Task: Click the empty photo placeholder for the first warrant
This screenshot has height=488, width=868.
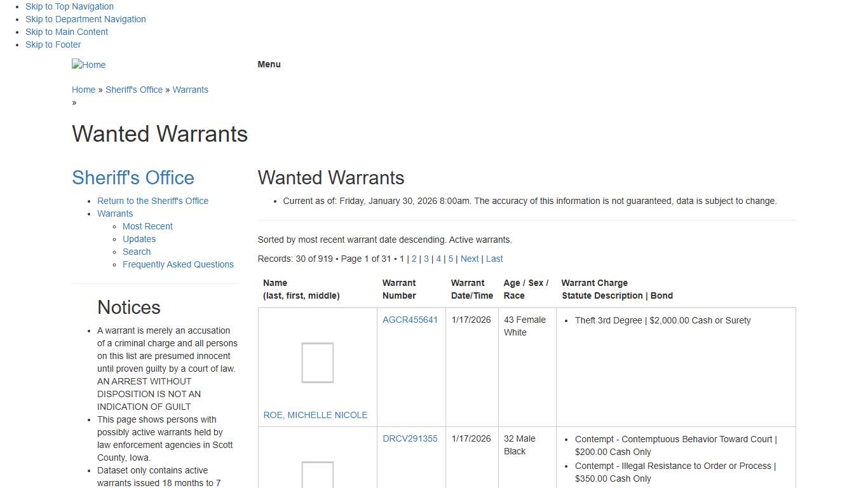Action: (x=316, y=363)
